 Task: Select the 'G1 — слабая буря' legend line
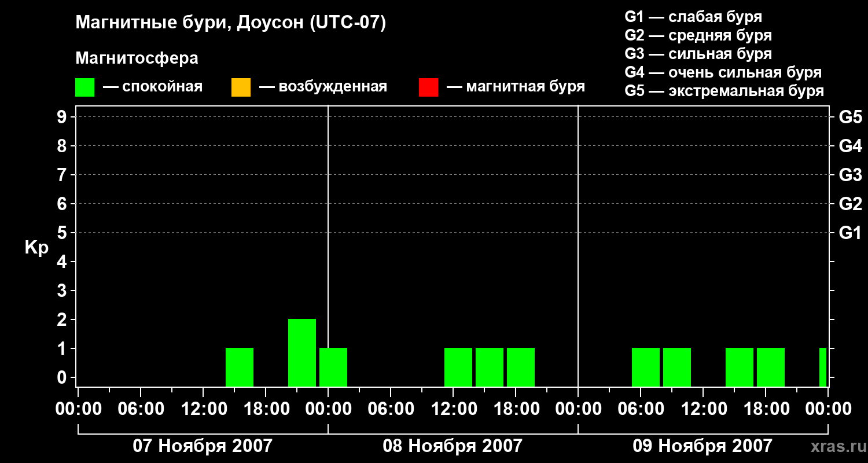pyautogui.click(x=693, y=17)
